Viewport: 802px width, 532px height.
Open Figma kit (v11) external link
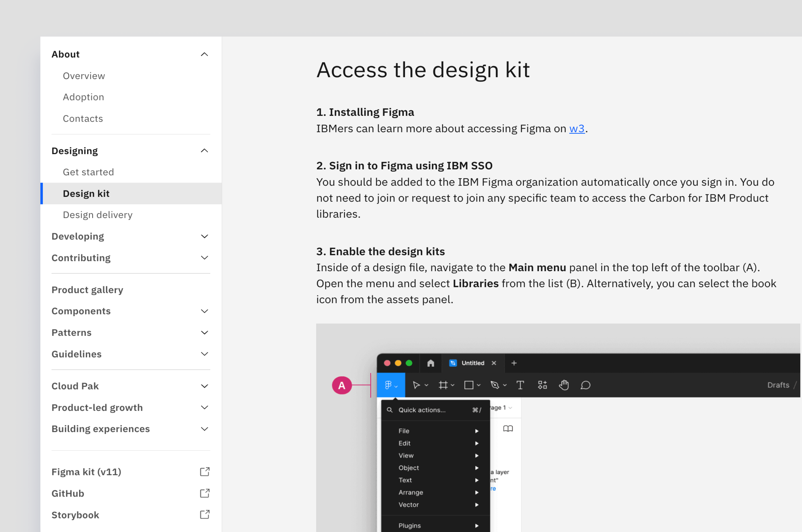(86, 472)
